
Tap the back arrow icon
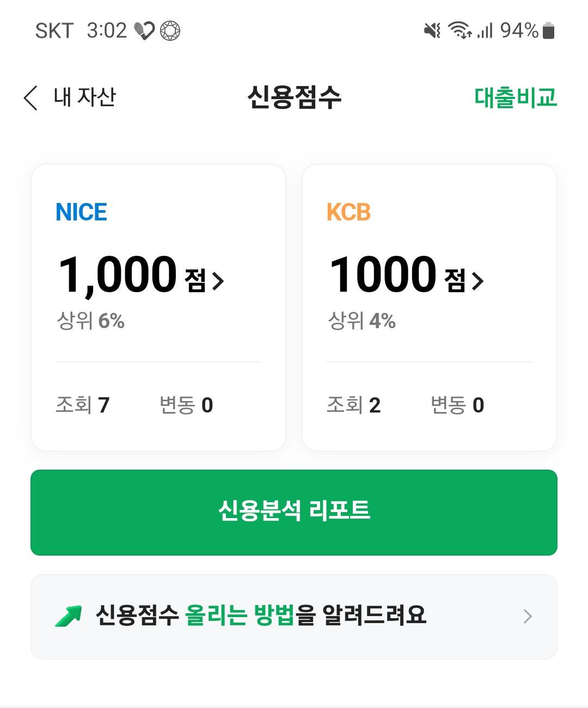(31, 98)
